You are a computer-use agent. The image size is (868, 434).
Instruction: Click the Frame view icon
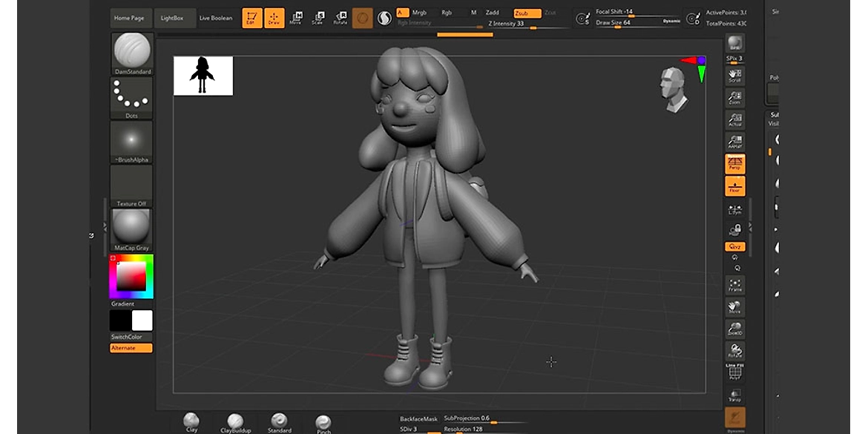tap(734, 285)
